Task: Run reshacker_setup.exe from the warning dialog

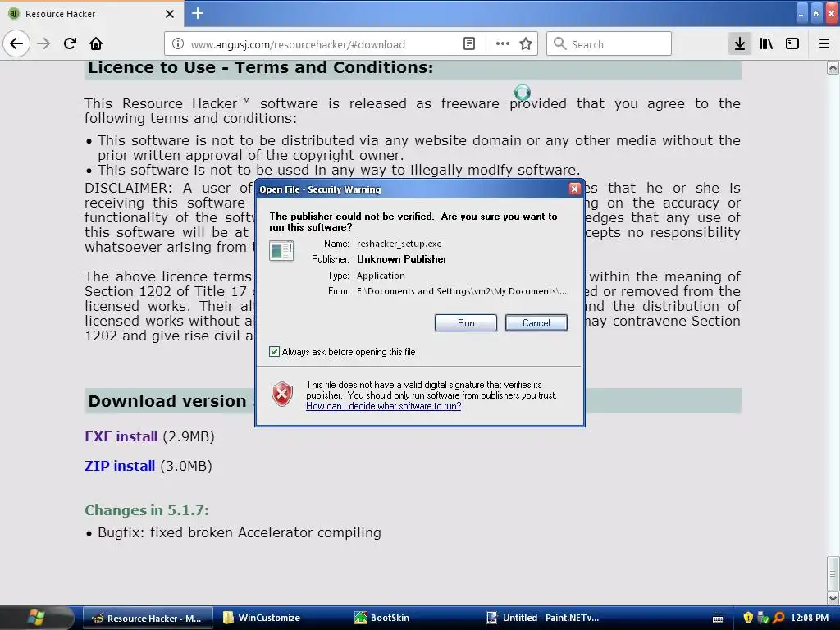Action: [x=466, y=323]
